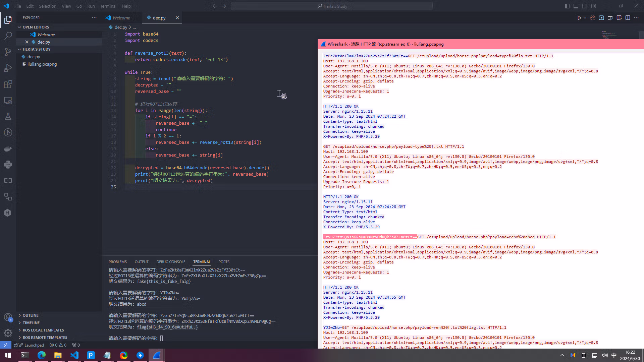
Task: Click the Customize Layout icon
Action: point(594,6)
